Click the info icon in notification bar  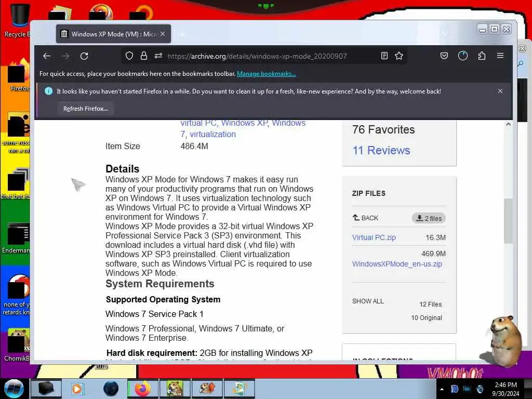48,91
